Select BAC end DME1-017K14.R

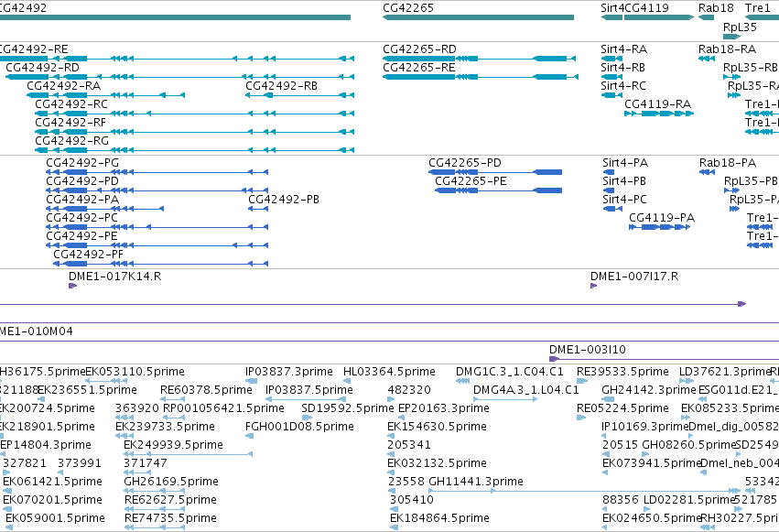pos(73,286)
